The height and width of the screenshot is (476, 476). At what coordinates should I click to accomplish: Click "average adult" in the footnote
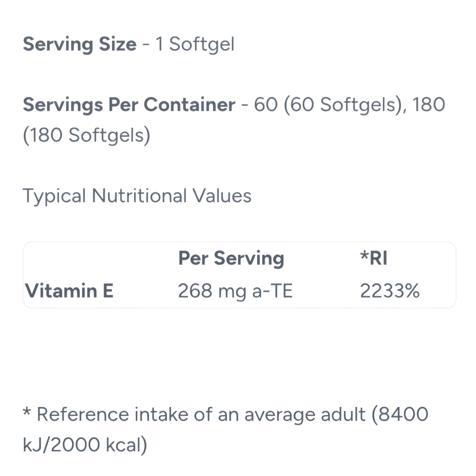coord(305,414)
